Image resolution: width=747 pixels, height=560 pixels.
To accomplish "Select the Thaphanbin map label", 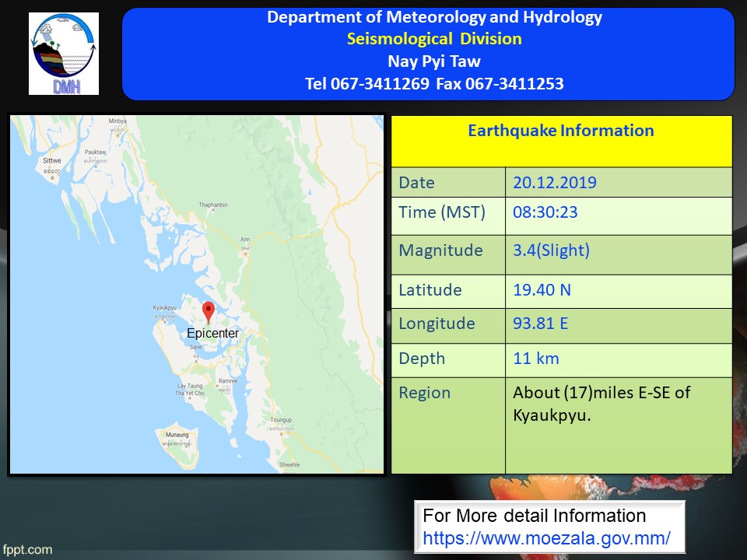I will point(213,205).
